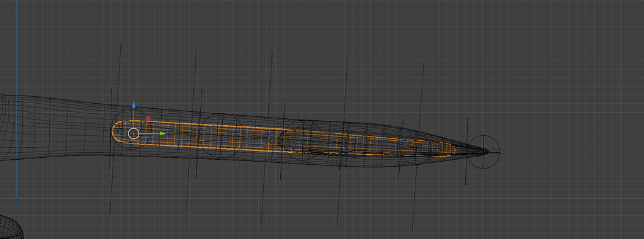Select the large bone tip circle at the arm's pointed end
Viewport: 644px width, 239px height.
point(484,152)
